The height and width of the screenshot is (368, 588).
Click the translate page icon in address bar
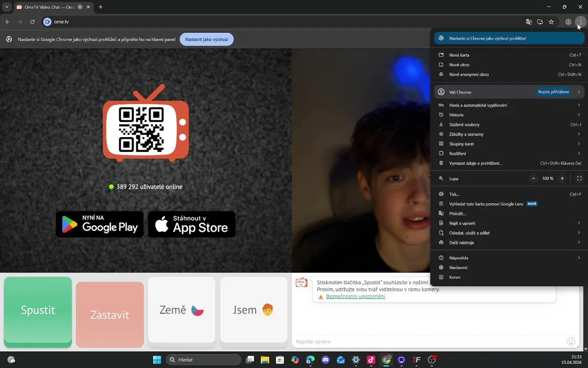point(529,22)
